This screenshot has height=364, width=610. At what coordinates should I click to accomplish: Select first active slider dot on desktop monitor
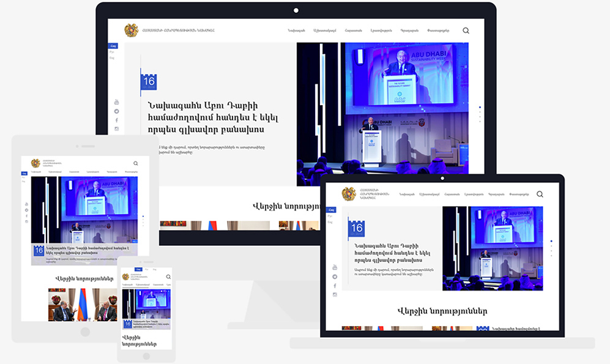[480, 107]
